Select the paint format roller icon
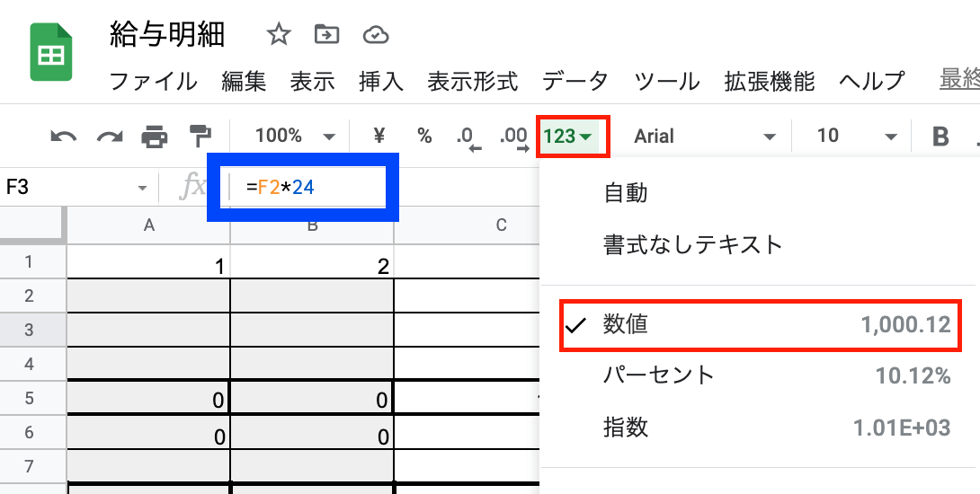 (200, 137)
